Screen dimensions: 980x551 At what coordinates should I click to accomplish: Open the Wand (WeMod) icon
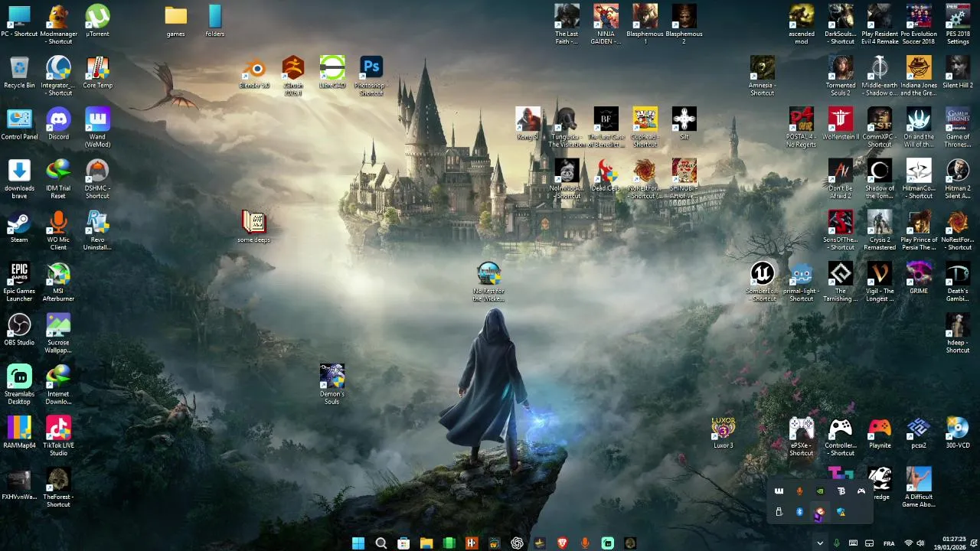pyautogui.click(x=97, y=127)
